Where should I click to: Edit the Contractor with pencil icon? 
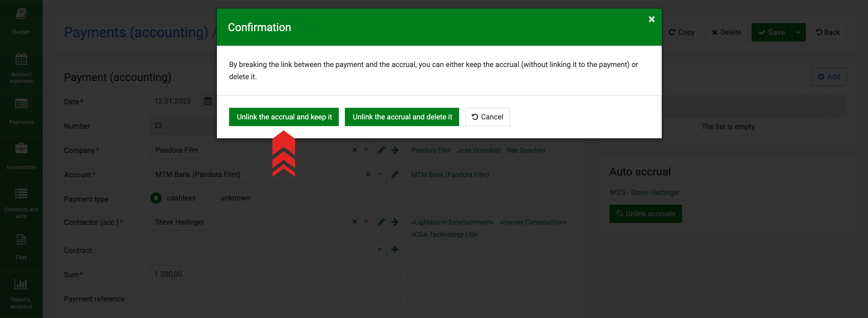381,222
